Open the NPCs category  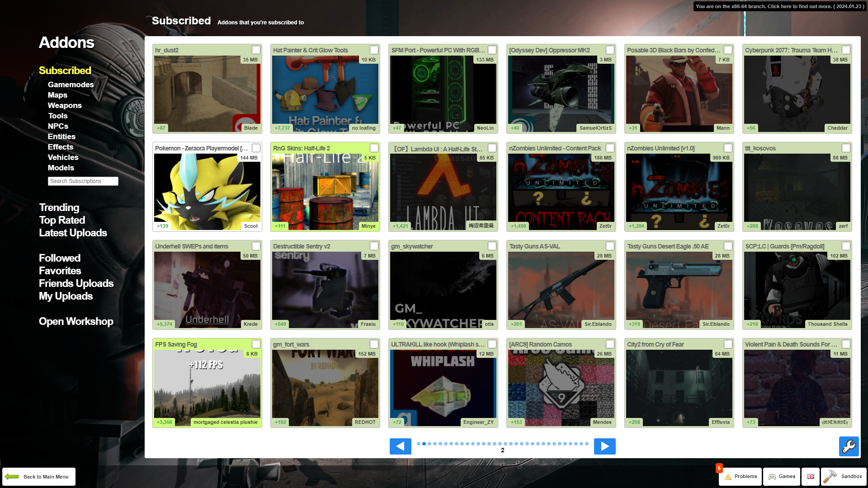(58, 126)
